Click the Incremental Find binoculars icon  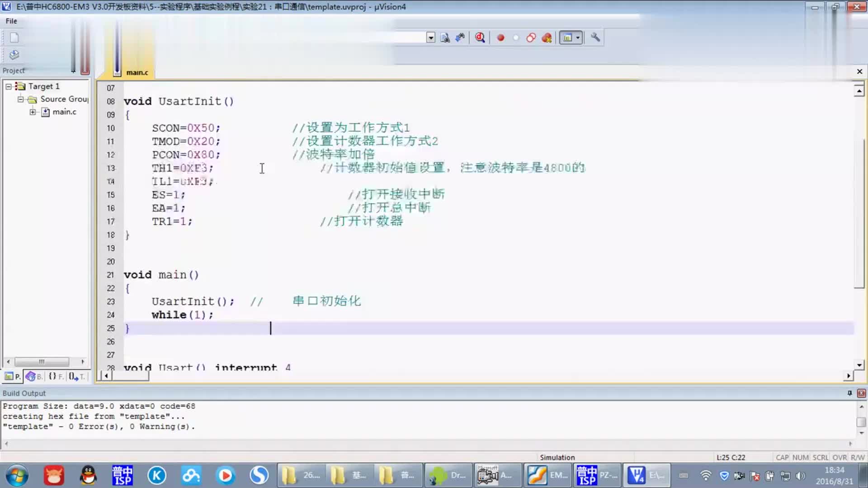tap(460, 38)
